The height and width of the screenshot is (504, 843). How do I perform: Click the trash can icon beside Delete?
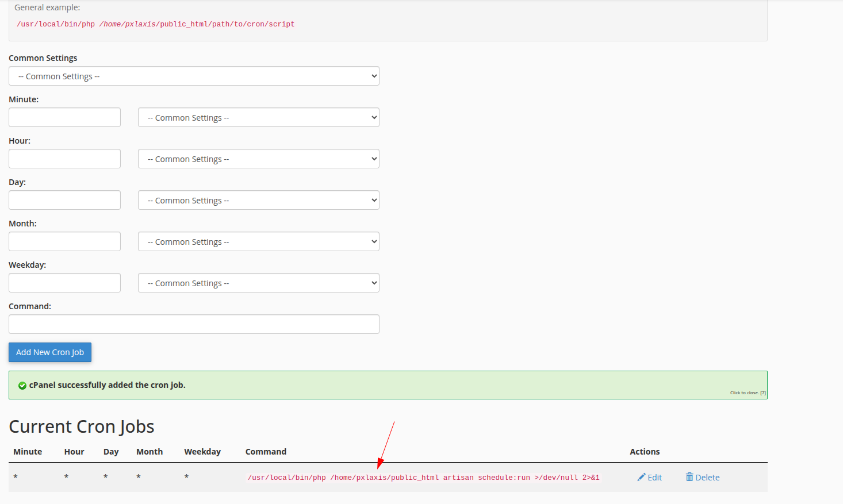click(689, 476)
